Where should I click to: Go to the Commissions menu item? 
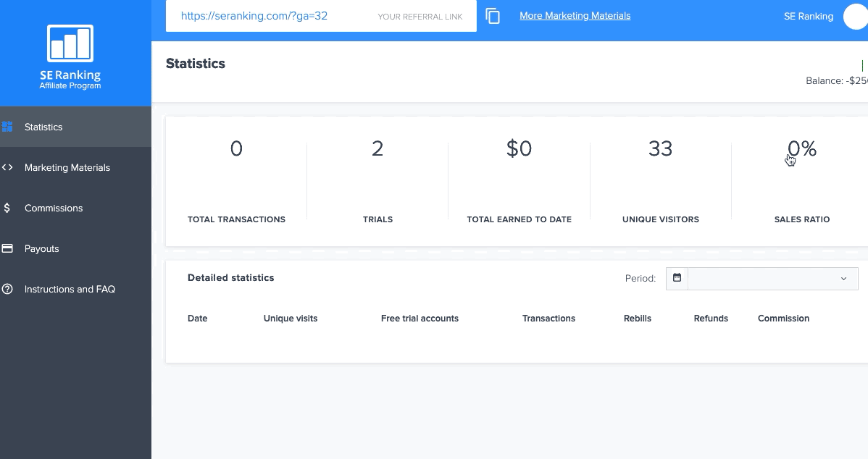75,208
